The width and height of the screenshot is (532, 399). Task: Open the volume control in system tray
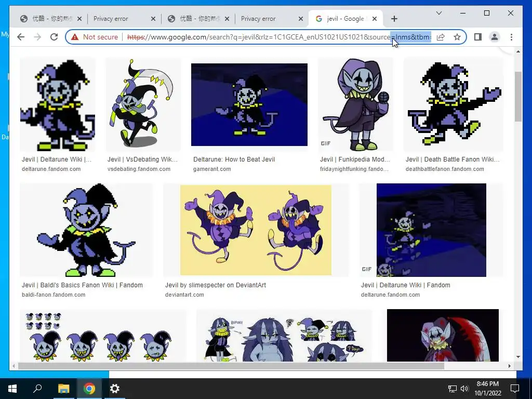point(464,389)
